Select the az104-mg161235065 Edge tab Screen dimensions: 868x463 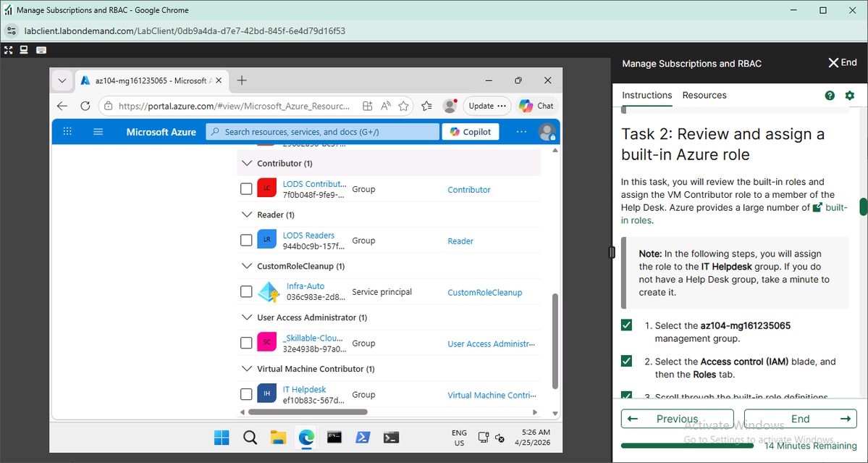tap(151, 81)
